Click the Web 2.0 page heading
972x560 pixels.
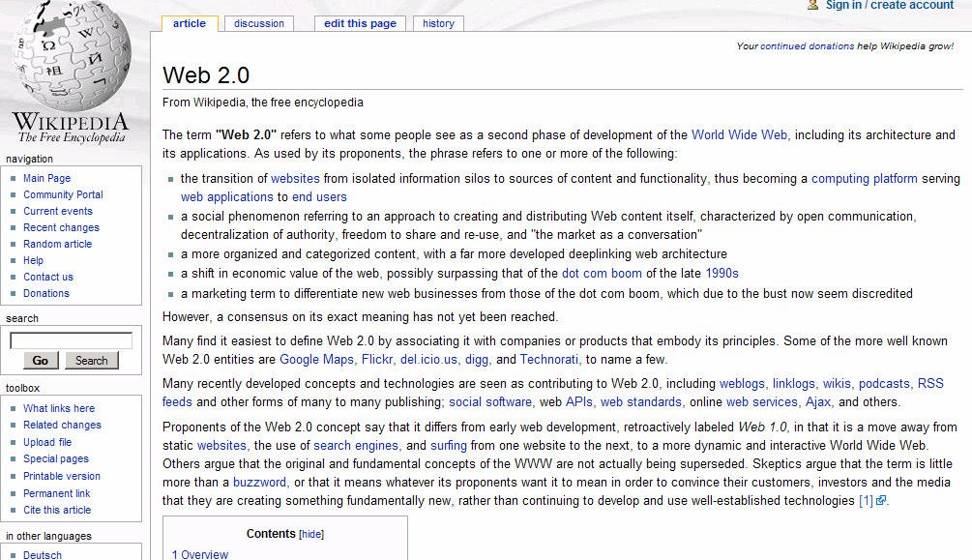pos(206,75)
